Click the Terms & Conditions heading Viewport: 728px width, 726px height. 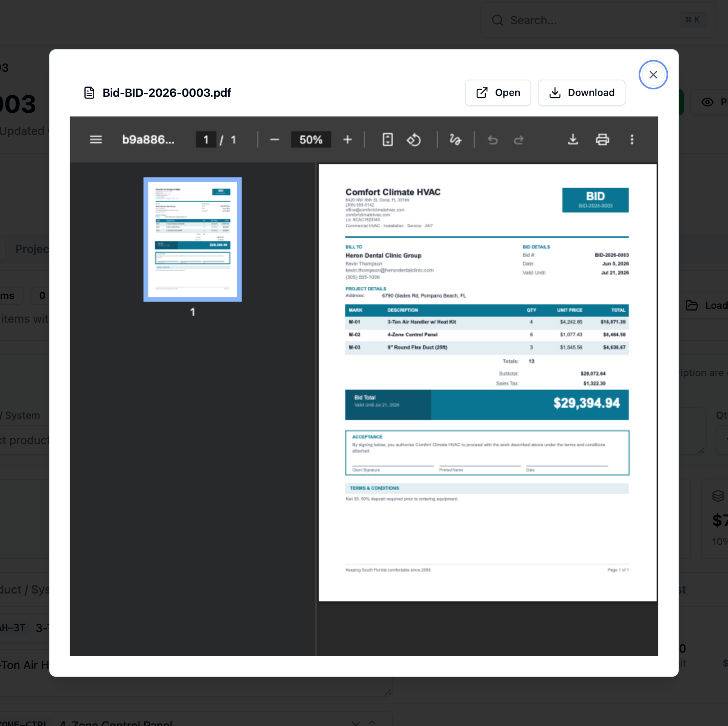(x=374, y=488)
